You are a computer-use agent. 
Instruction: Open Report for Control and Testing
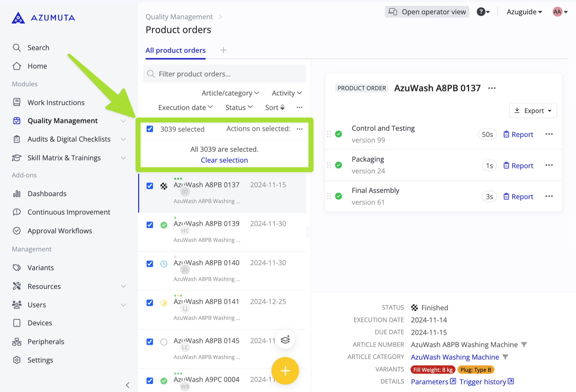pyautogui.click(x=518, y=135)
